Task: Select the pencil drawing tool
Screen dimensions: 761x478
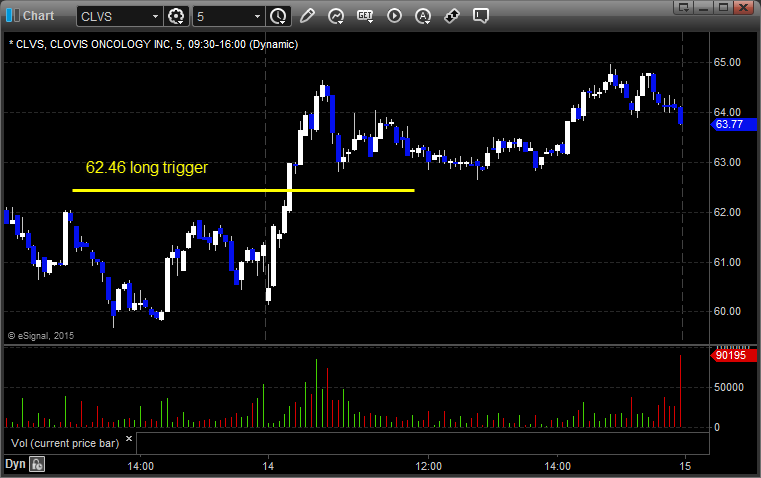Action: 307,16
